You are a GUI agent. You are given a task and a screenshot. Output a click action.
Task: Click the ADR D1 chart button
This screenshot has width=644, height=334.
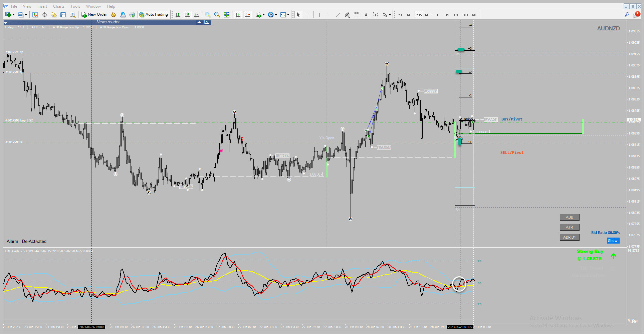[570, 237]
